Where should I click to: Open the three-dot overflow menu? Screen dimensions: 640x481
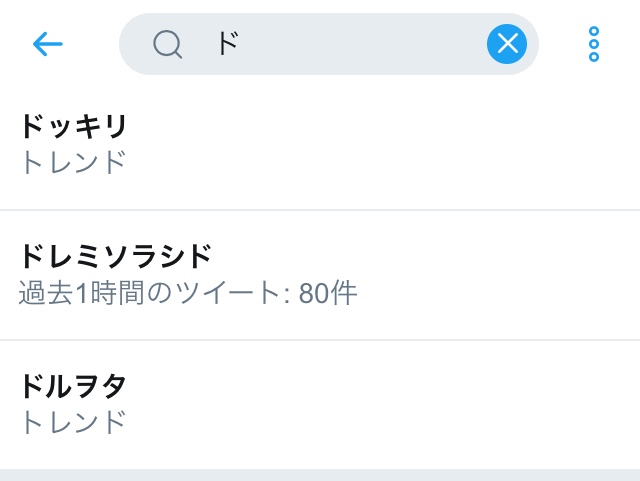click(x=594, y=44)
